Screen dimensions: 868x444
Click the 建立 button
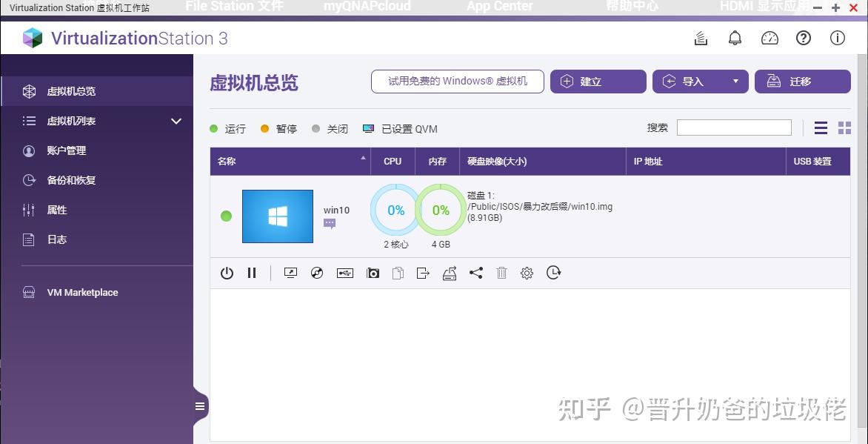tap(598, 82)
